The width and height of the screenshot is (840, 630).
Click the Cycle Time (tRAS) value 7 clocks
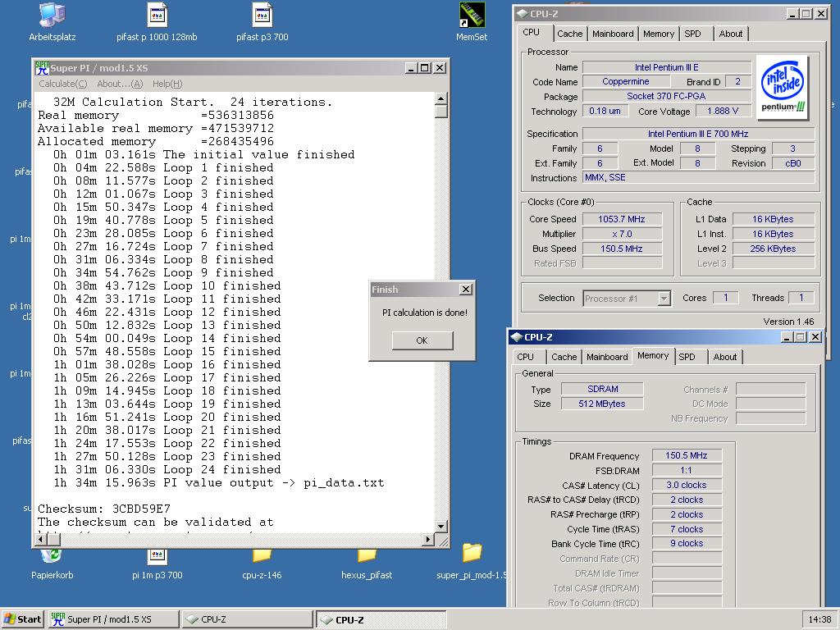pyautogui.click(x=687, y=529)
